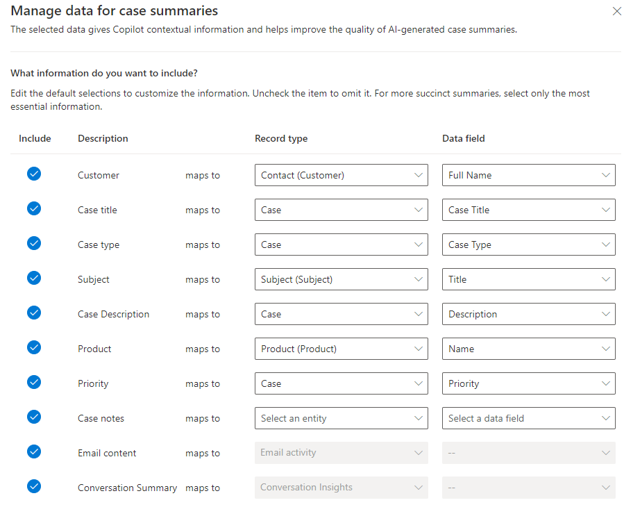The width and height of the screenshot is (624, 514).
Task: Expand the Case Title data field dropdown
Action: [528, 210]
